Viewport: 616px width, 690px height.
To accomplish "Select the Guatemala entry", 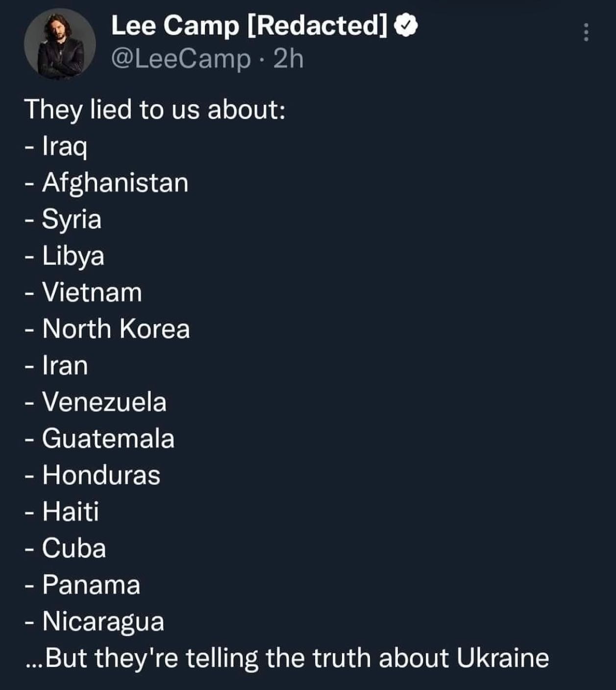I will click(x=108, y=438).
